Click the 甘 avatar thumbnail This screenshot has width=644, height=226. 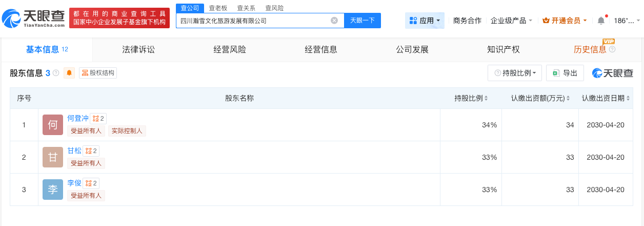point(53,157)
